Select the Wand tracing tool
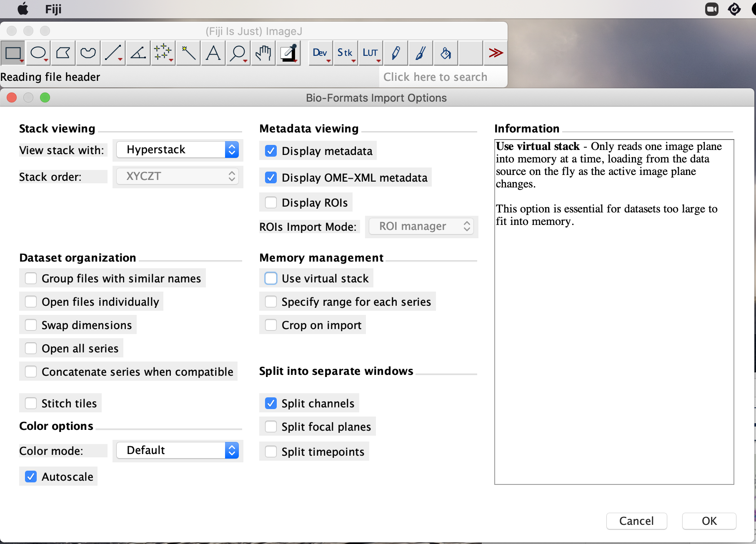 [x=188, y=53]
